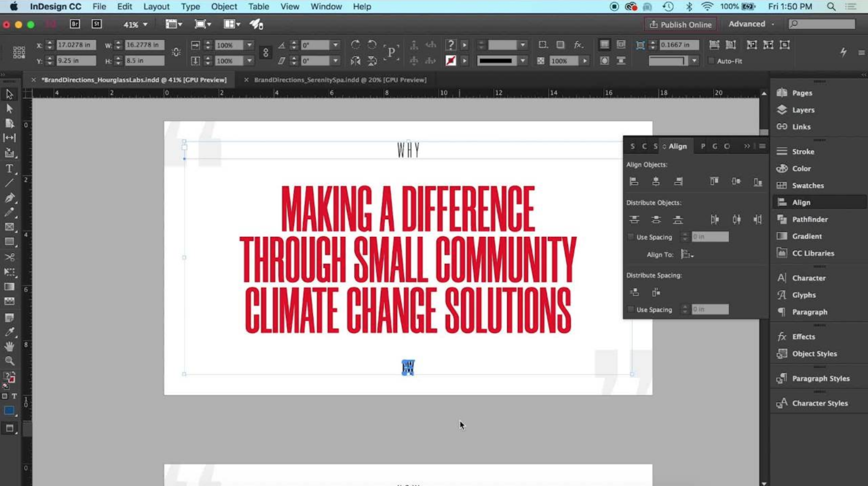
Task: Open the Pathfinder panel
Action: (x=810, y=219)
